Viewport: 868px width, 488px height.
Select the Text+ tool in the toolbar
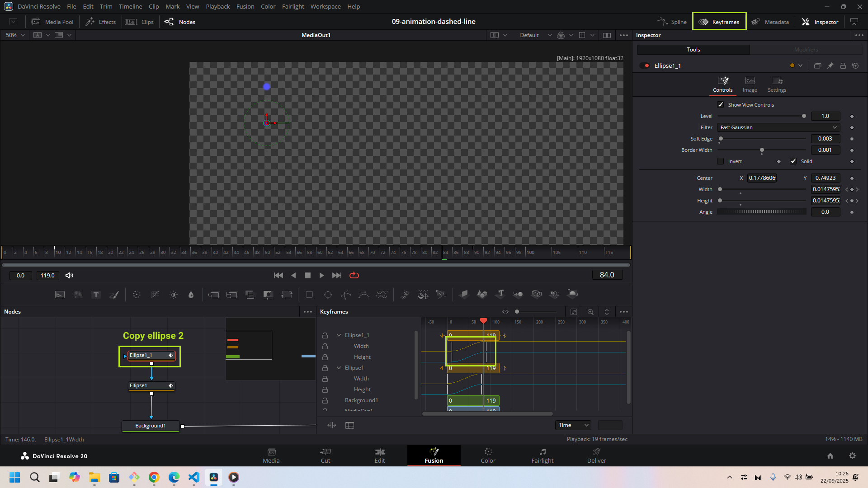pos(96,295)
